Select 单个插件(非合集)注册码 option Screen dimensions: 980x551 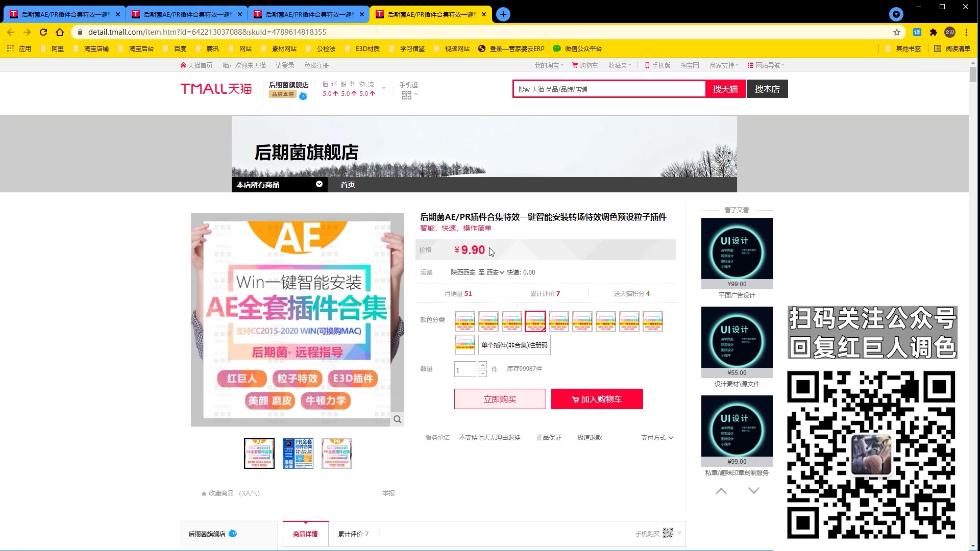click(514, 345)
